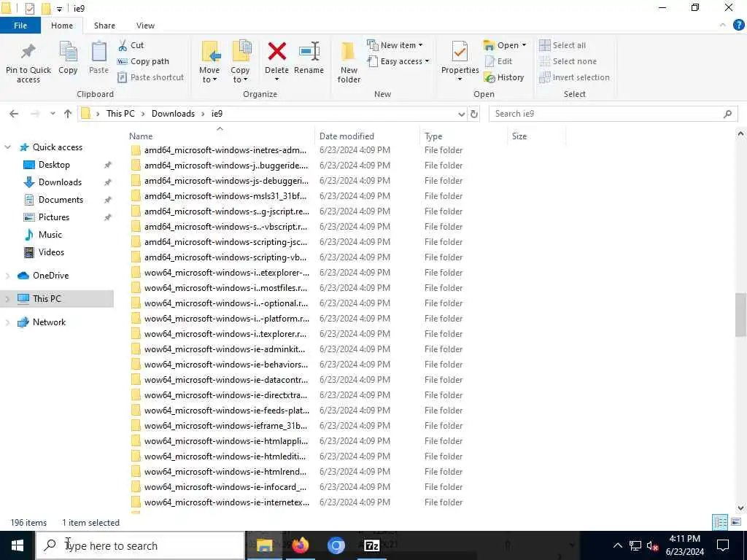Open Desktop in Quick access
This screenshot has width=747, height=560.
click(54, 165)
